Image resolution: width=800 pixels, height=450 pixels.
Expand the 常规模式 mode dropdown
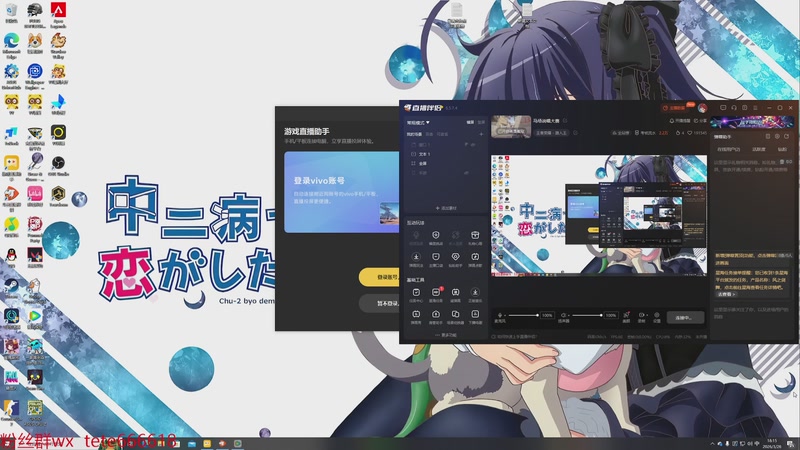418,122
